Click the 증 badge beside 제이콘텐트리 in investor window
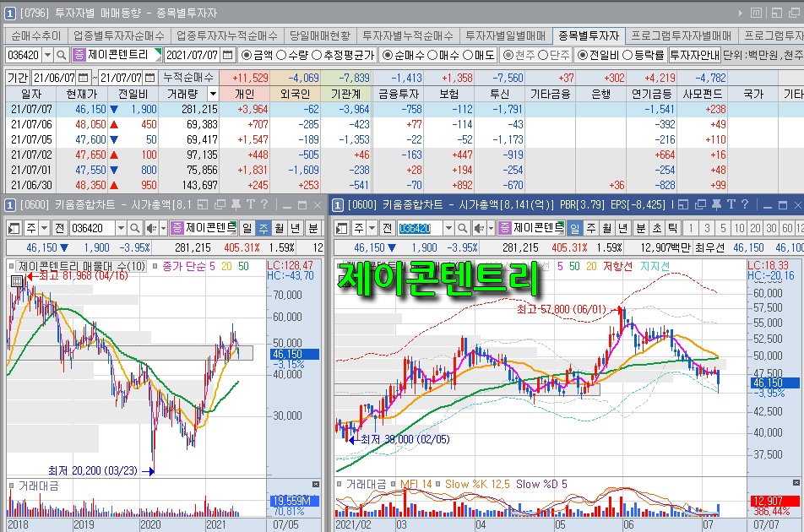 coord(79,54)
